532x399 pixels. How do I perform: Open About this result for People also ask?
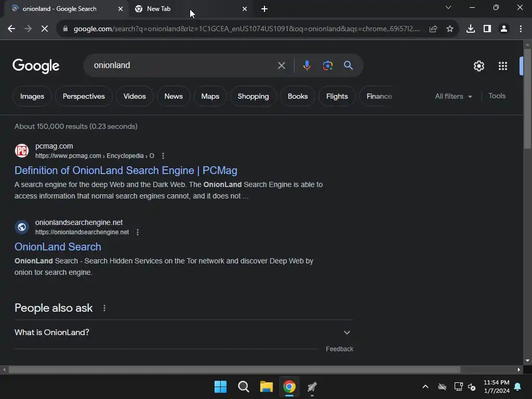coord(104,308)
